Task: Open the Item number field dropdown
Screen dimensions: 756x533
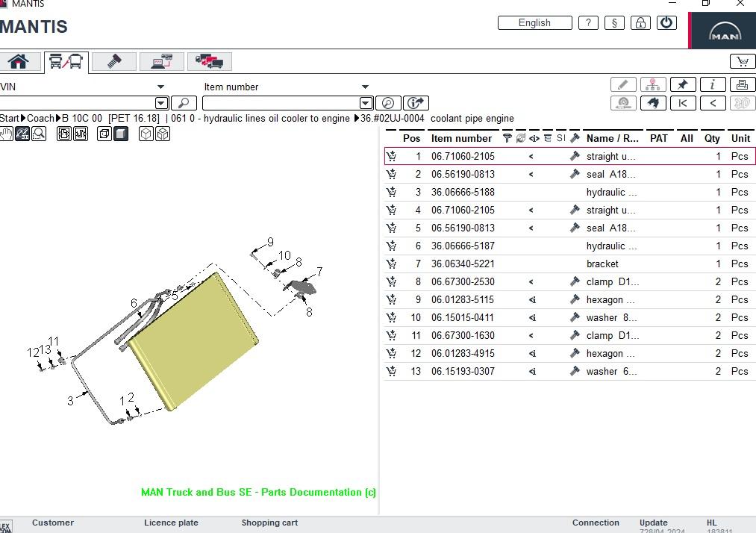Action: 366,103
